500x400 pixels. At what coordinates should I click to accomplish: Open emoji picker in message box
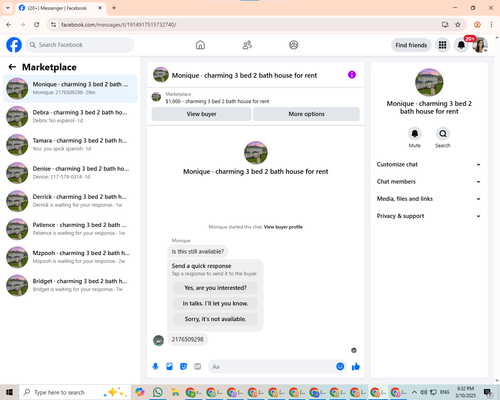(340, 366)
